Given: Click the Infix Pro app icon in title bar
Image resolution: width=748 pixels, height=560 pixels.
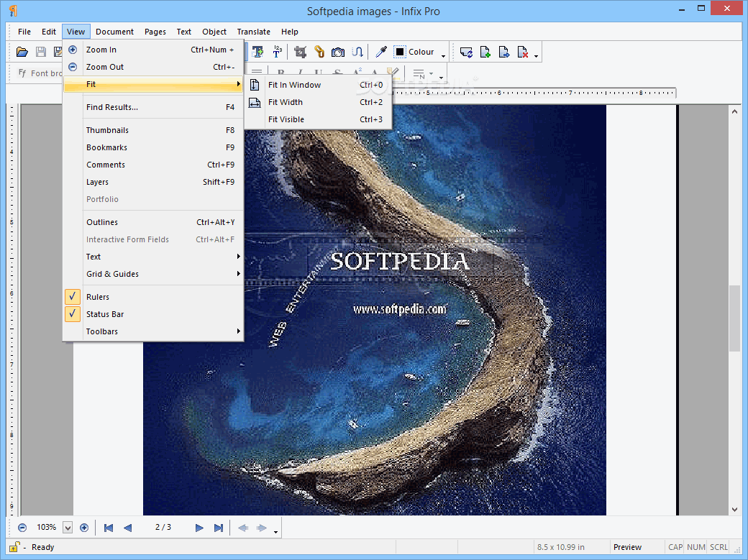Looking at the screenshot, I should click(x=13, y=11).
